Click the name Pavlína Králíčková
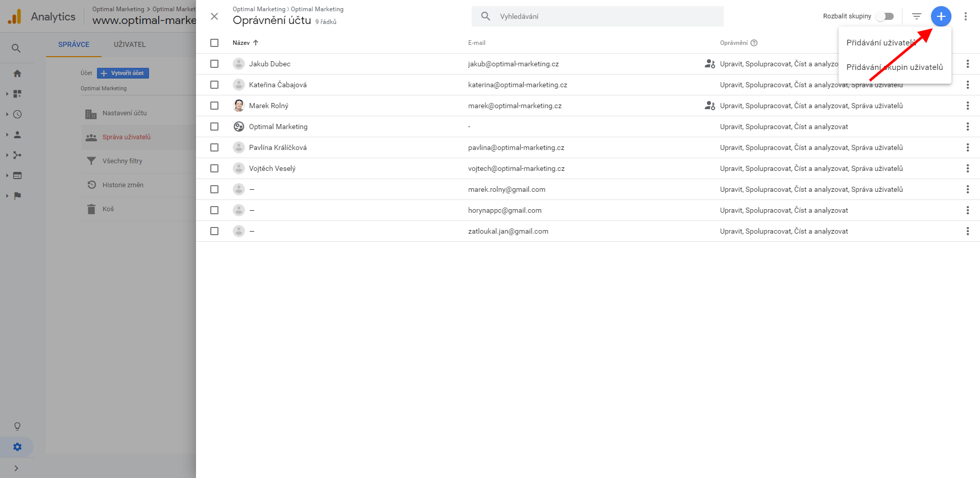Screen dimensions: 980x478 [278, 147]
